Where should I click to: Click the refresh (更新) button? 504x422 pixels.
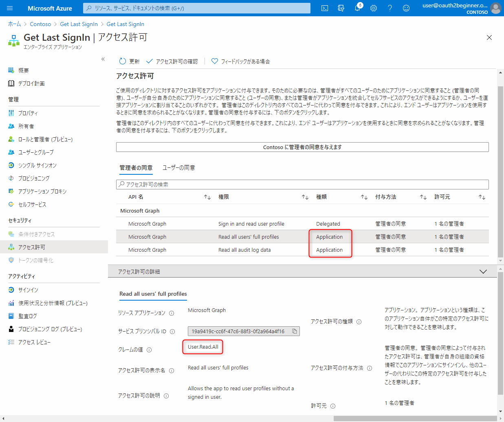[129, 62]
